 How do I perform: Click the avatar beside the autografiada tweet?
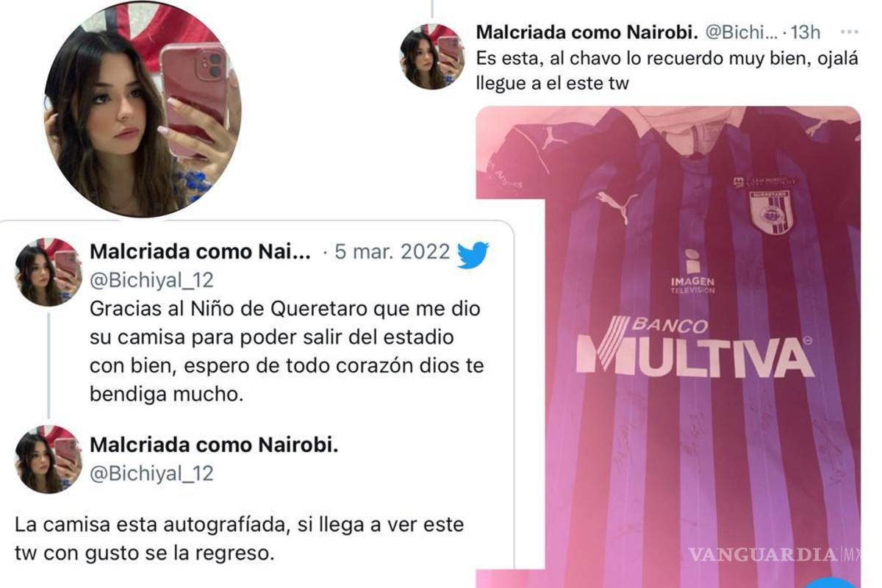tap(48, 459)
